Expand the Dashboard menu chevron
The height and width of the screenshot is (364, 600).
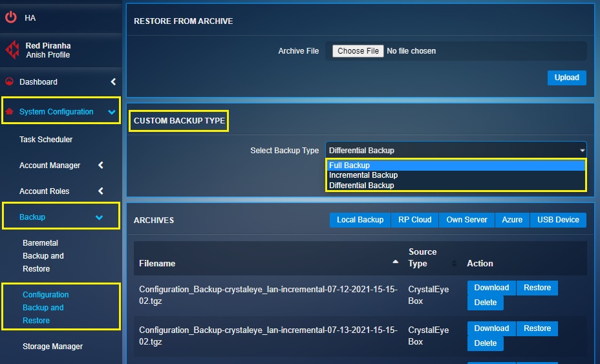pyautogui.click(x=113, y=81)
